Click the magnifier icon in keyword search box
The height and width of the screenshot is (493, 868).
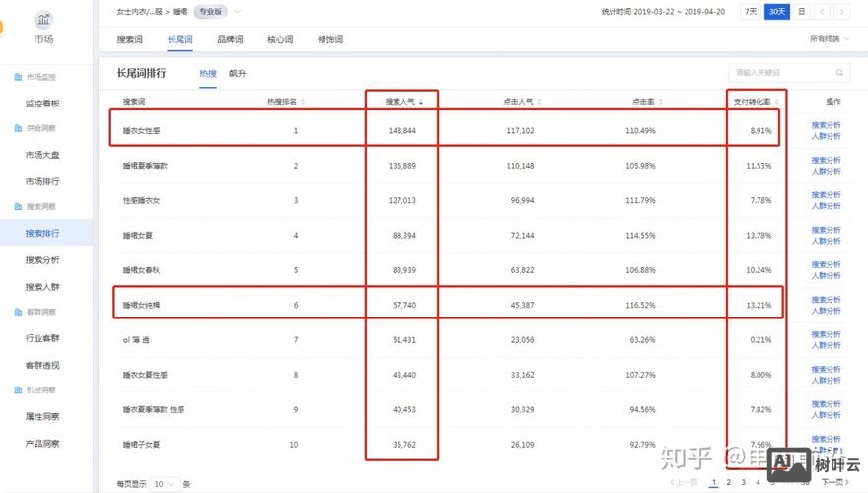click(839, 73)
